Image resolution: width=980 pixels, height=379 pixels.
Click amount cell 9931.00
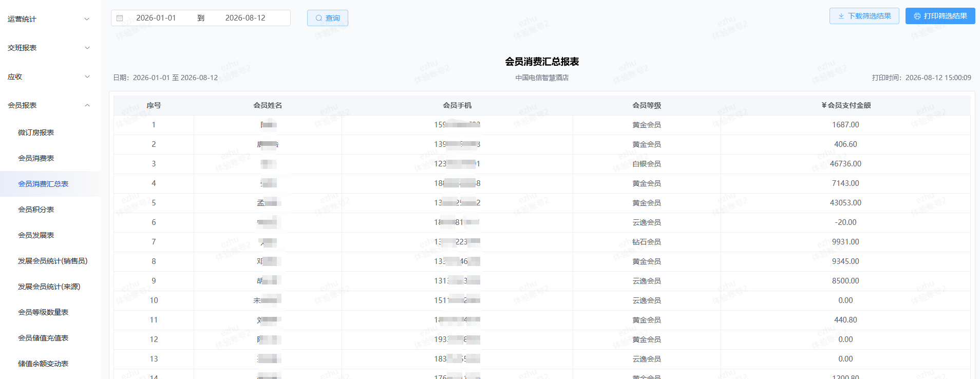click(845, 242)
